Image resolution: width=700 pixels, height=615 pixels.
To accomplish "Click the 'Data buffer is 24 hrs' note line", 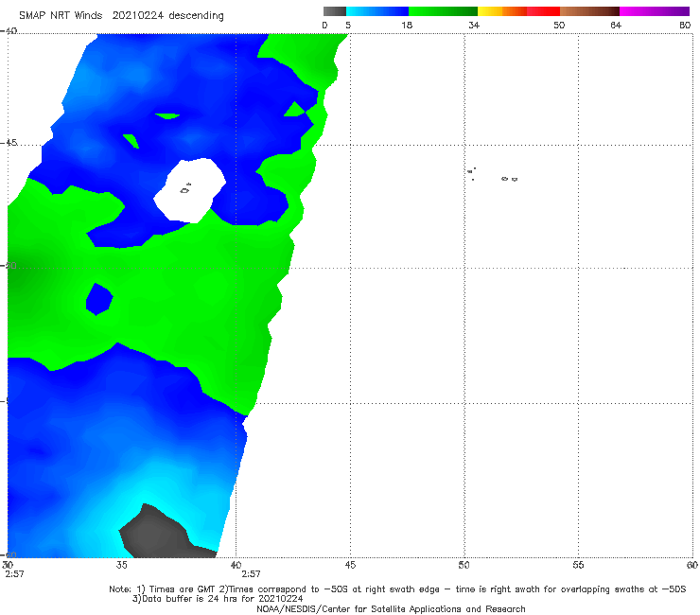I will coord(218,599).
